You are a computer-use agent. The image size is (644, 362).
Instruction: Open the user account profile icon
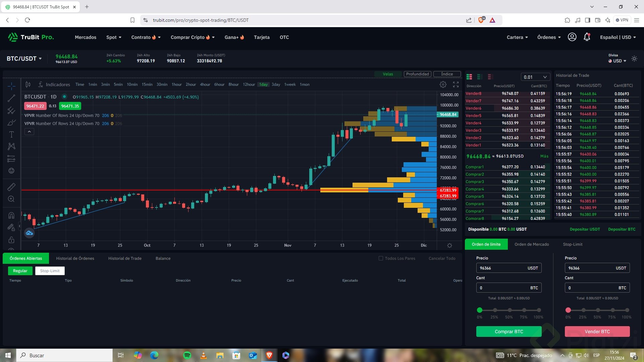coord(572,37)
